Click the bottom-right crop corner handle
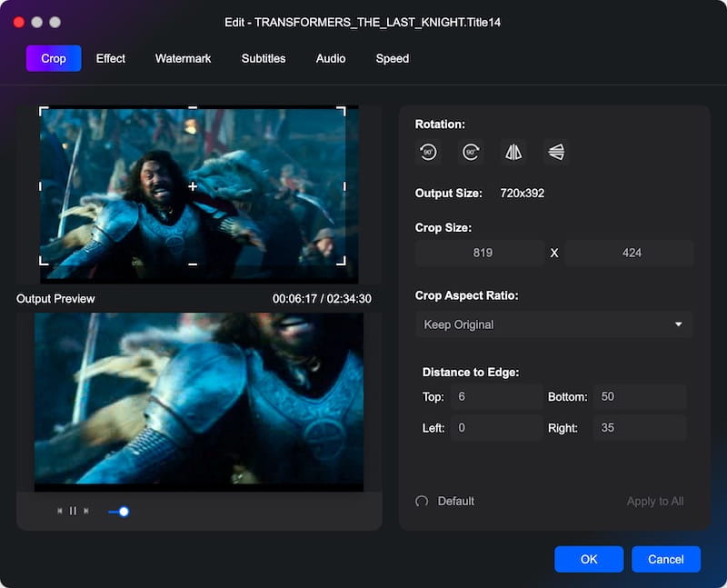 (x=341, y=261)
